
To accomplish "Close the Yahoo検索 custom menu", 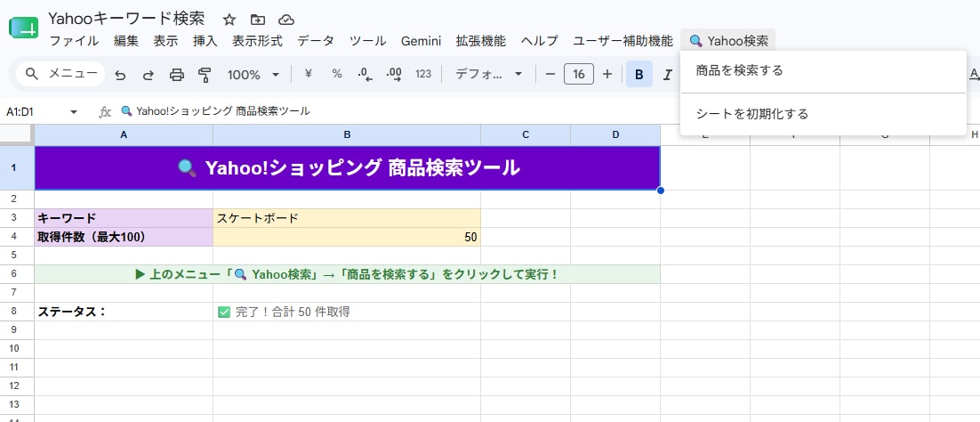I will [x=728, y=41].
